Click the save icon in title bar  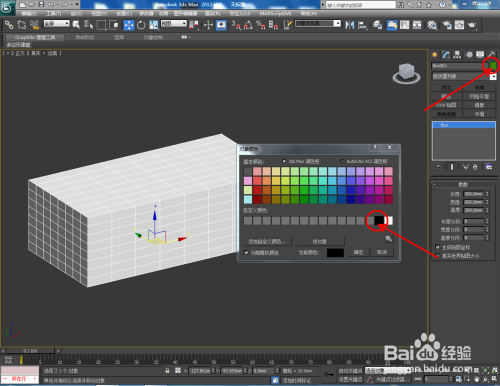point(41,4)
